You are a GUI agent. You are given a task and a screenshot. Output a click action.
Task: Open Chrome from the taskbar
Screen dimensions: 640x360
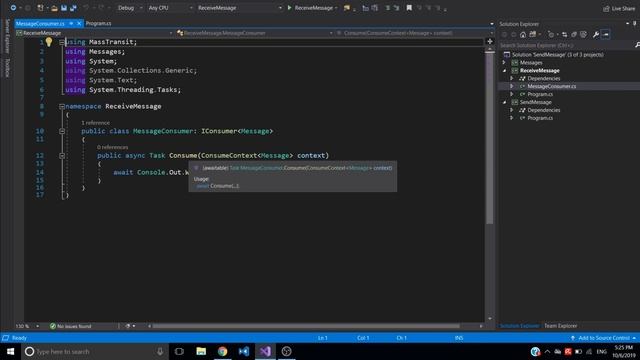coord(222,351)
